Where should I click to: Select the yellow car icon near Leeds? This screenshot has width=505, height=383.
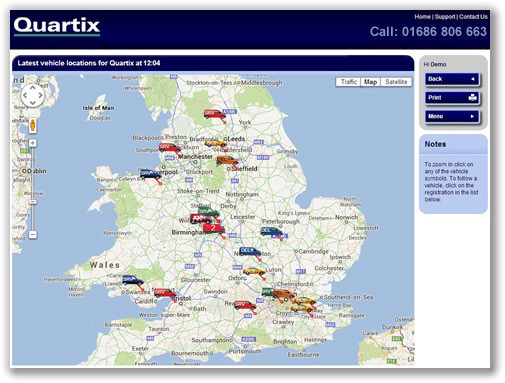click(216, 144)
